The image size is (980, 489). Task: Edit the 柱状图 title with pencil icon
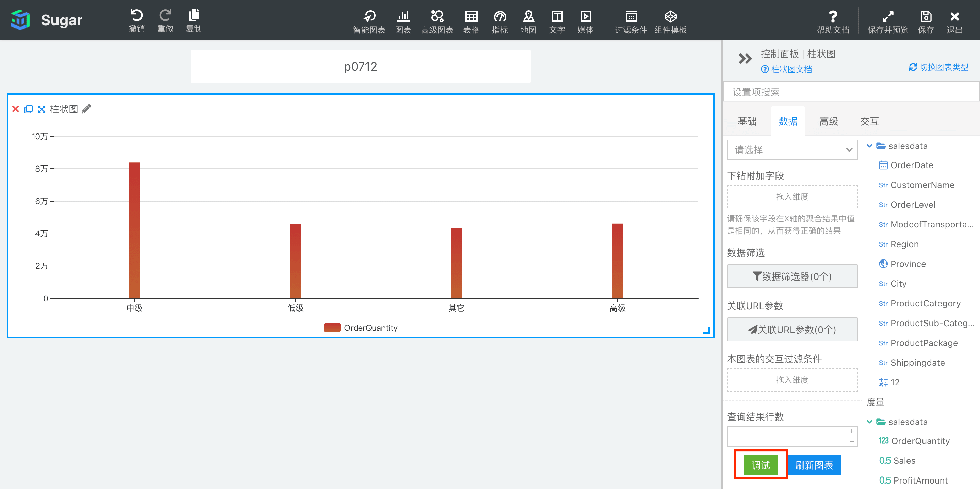tap(87, 109)
